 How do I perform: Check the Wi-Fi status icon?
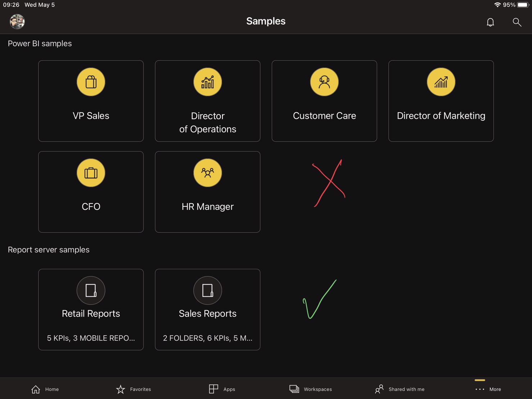pyautogui.click(x=497, y=5)
